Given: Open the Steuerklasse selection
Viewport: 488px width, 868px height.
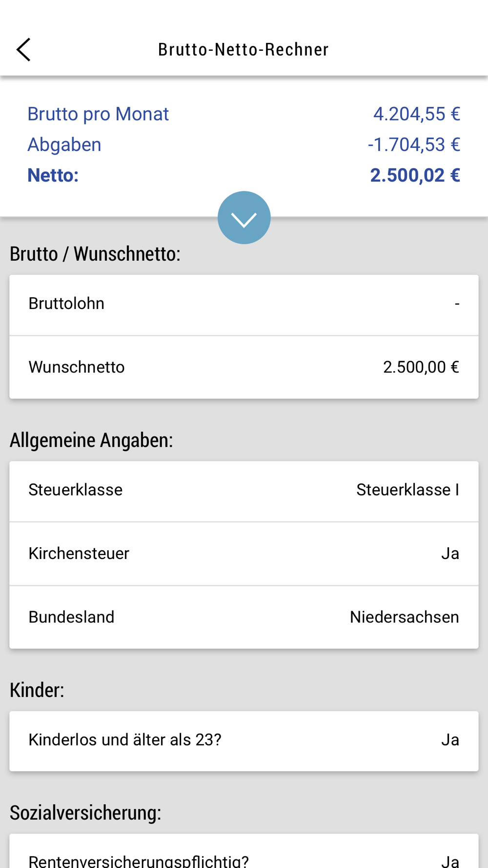Looking at the screenshot, I should point(244,492).
